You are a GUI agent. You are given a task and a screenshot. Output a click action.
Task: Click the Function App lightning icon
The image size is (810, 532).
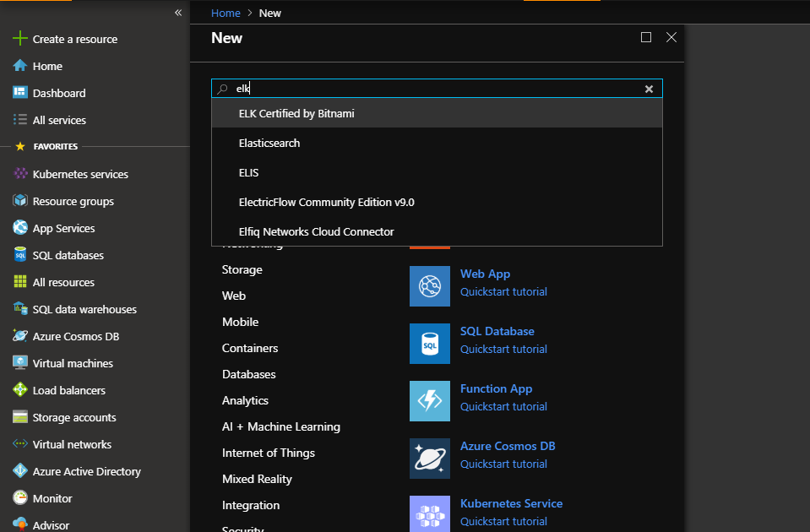point(430,401)
